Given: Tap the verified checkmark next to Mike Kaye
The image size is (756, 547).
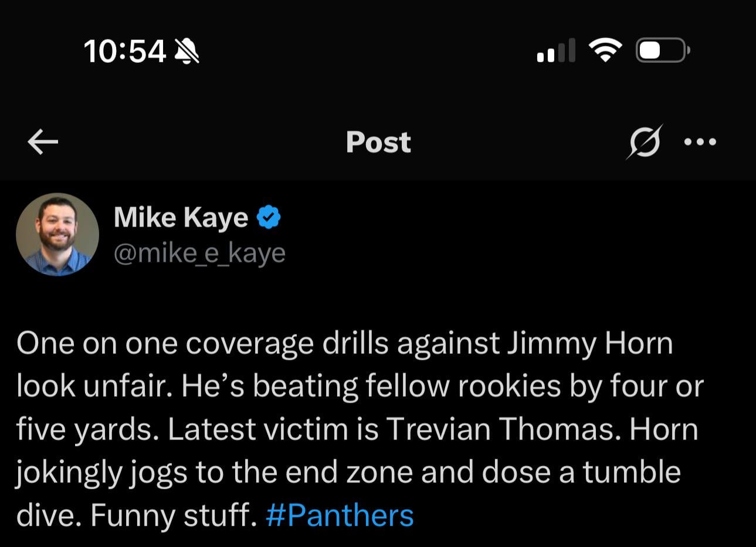Looking at the screenshot, I should coord(269,217).
